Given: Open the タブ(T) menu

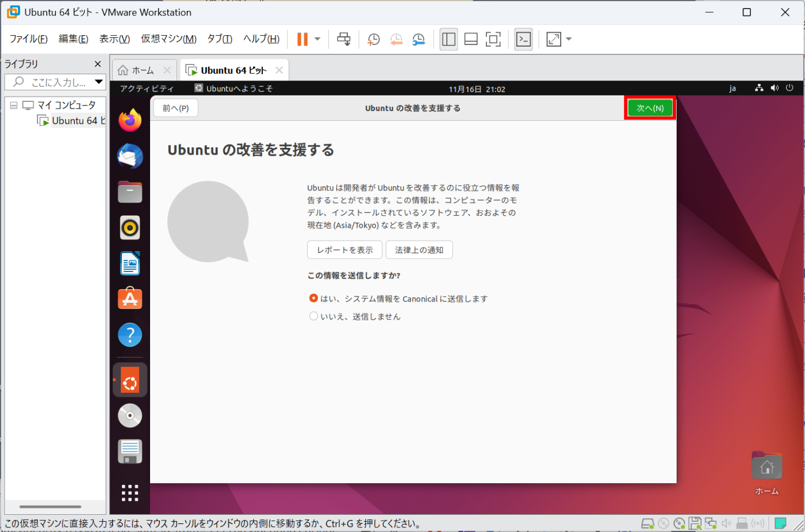Looking at the screenshot, I should click(220, 39).
